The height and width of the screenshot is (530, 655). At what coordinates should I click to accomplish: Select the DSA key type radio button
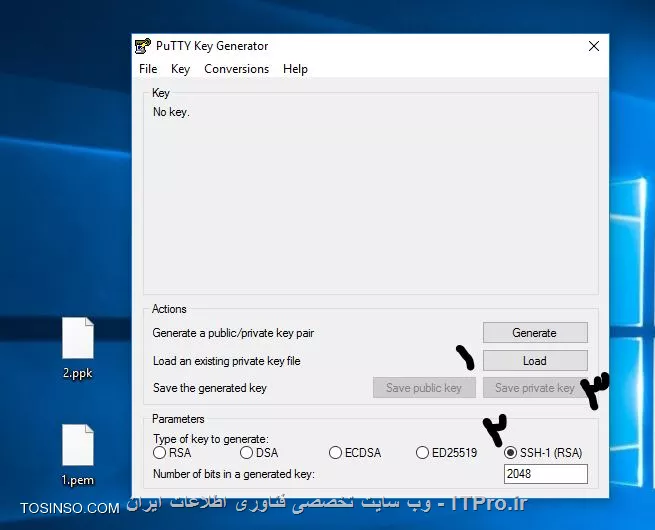[x=246, y=453]
